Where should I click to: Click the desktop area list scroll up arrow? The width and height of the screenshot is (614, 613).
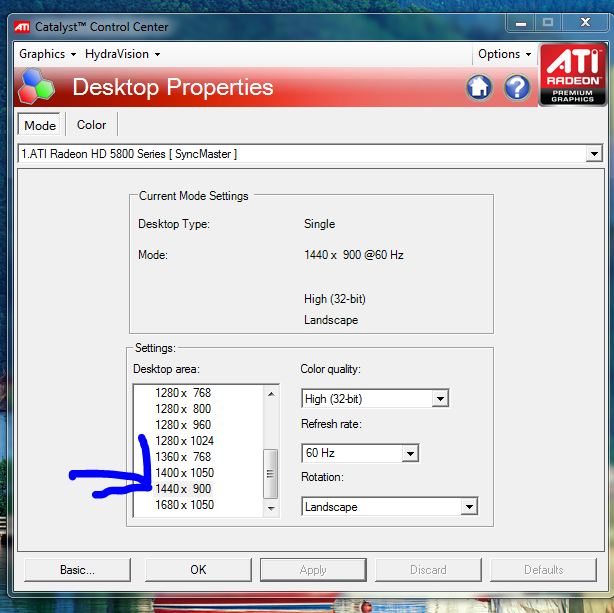[271, 394]
